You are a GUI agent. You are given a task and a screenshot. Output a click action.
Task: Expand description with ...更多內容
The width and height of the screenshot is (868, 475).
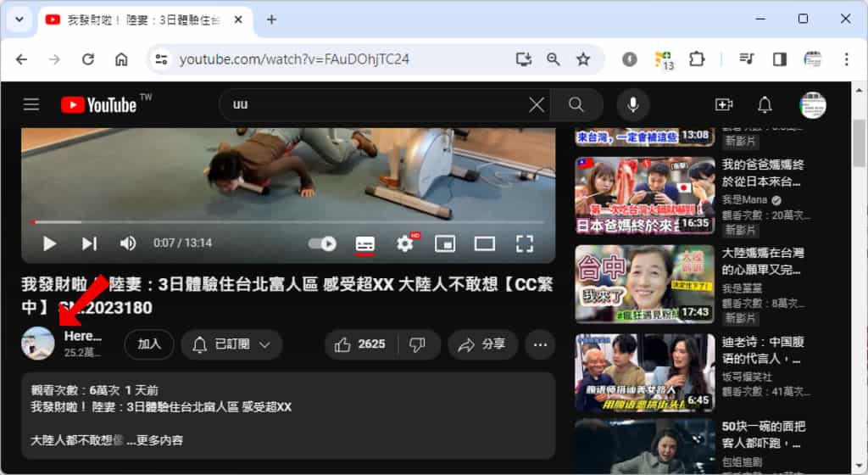(x=154, y=440)
